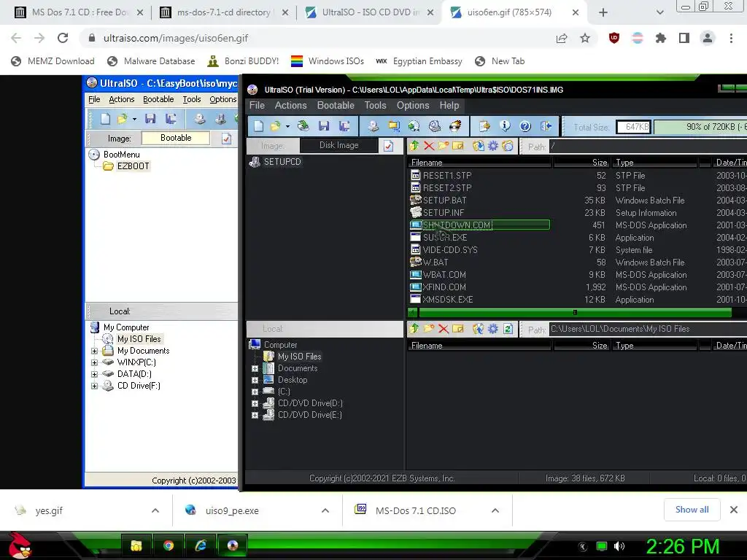Click Burn CD flame icon in front toolbar
Viewport: 747px width, 560px height.
point(455,126)
